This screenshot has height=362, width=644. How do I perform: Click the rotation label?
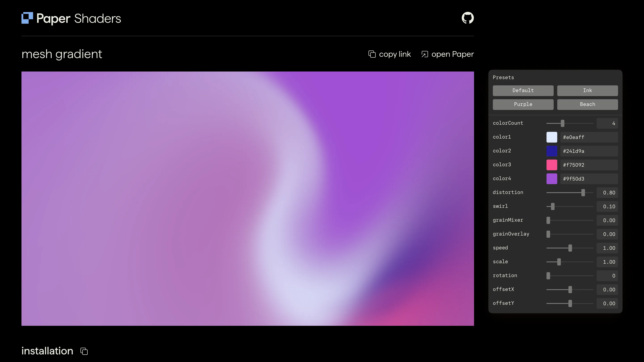(x=505, y=276)
